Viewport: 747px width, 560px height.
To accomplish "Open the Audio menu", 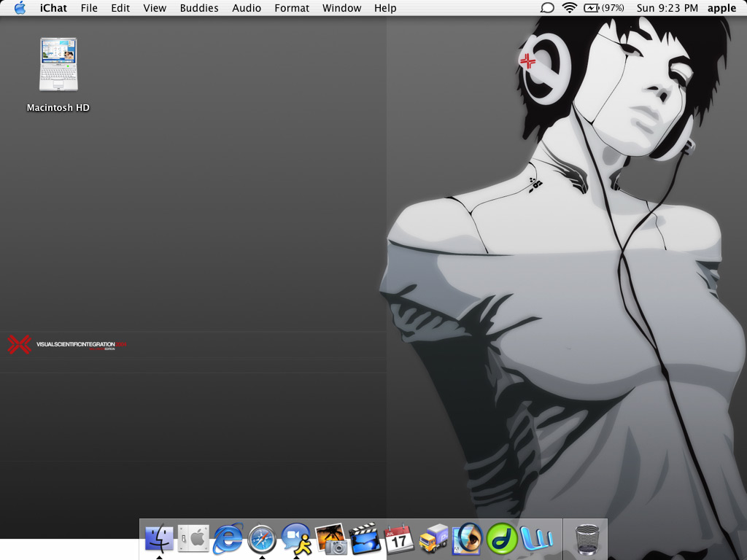I will coord(247,8).
